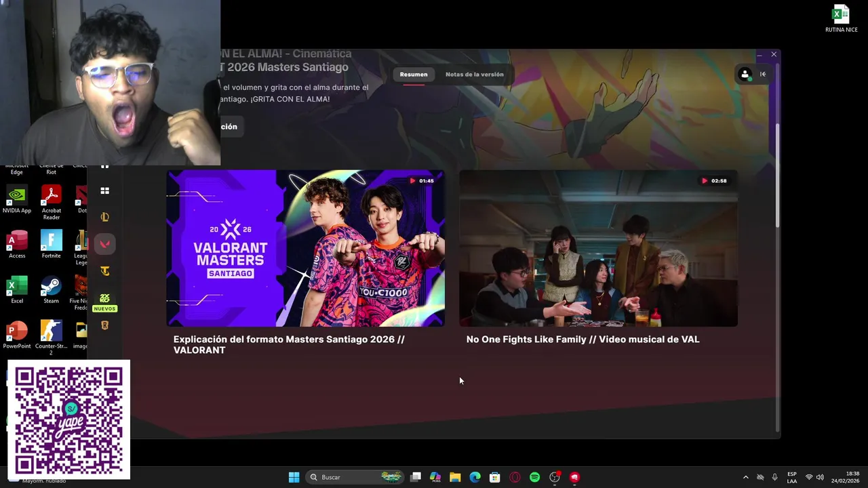Open Access desktop shortcut
This screenshot has height=488, width=868.
click(x=17, y=245)
